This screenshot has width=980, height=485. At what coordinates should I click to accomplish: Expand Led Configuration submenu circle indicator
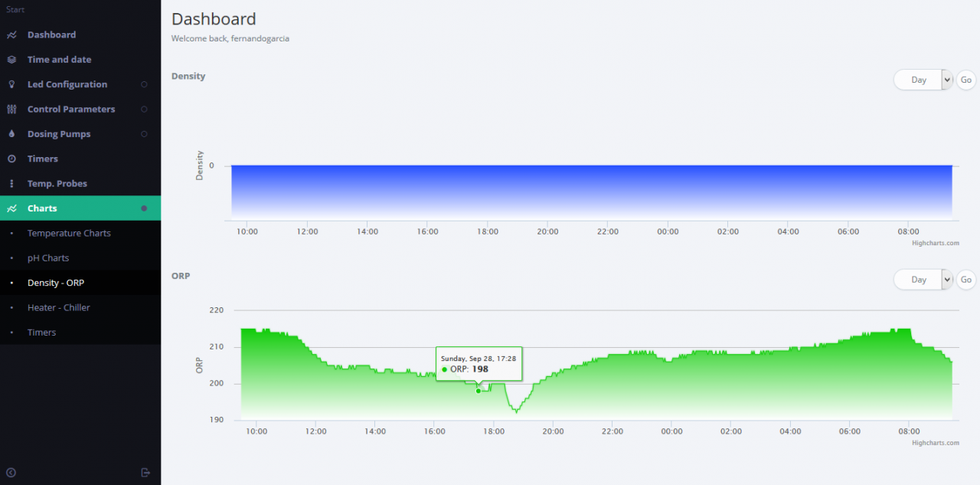pyautogui.click(x=144, y=84)
